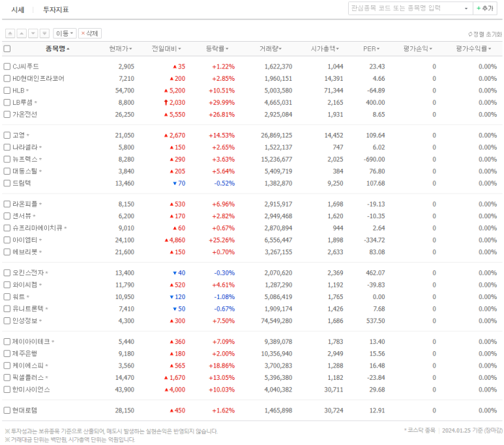Open the 픽셀플러스 stock link
This screenshot has height=445, width=504.
28,377
